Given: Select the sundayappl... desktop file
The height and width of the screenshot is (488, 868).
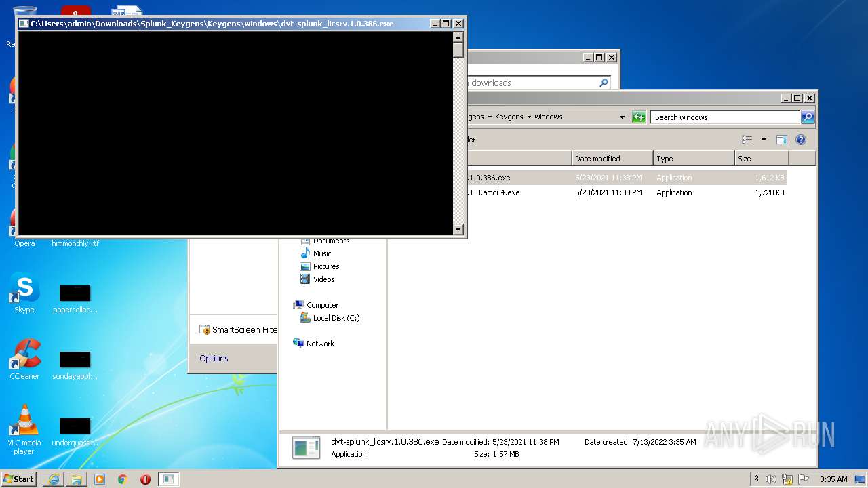Looking at the screenshot, I should (75, 365).
